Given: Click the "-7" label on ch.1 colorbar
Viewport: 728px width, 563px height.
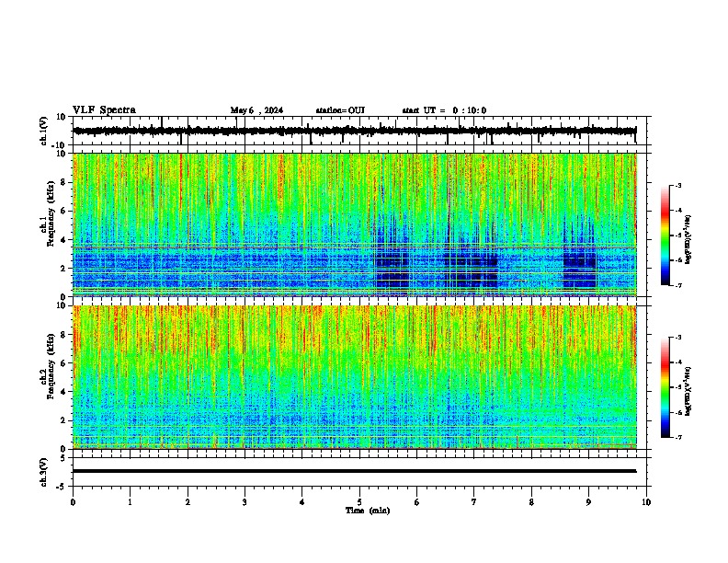Looking at the screenshot, I should click(x=677, y=285).
